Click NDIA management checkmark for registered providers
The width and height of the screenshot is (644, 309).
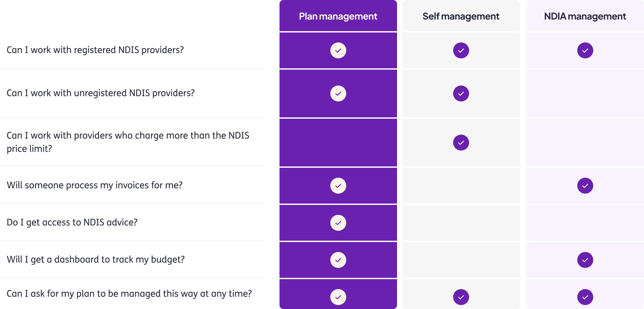click(x=585, y=50)
